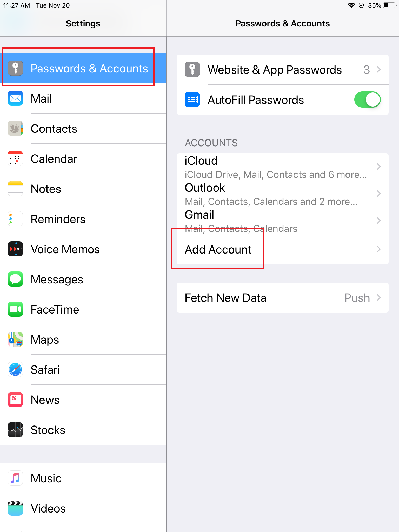Screen dimensions: 399x532
Task: Expand Outlook account chevron
Action: click(379, 194)
